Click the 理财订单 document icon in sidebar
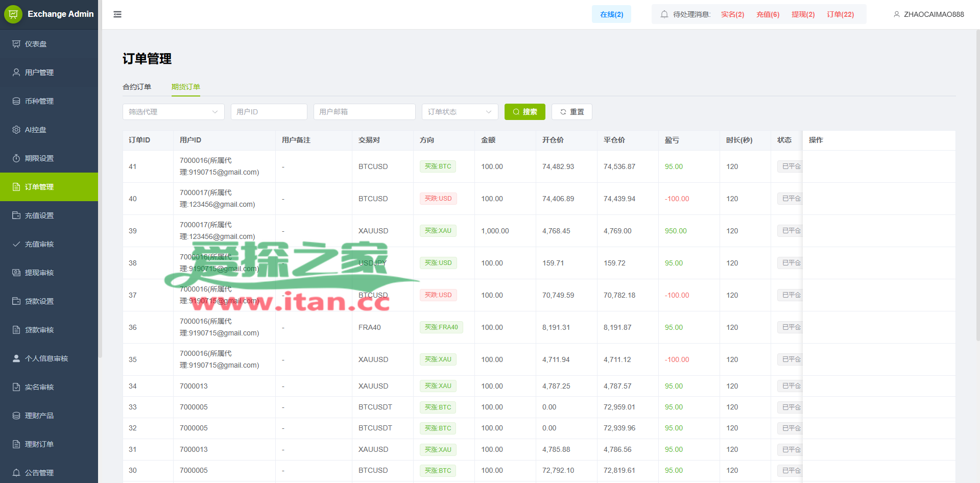 pos(16,444)
